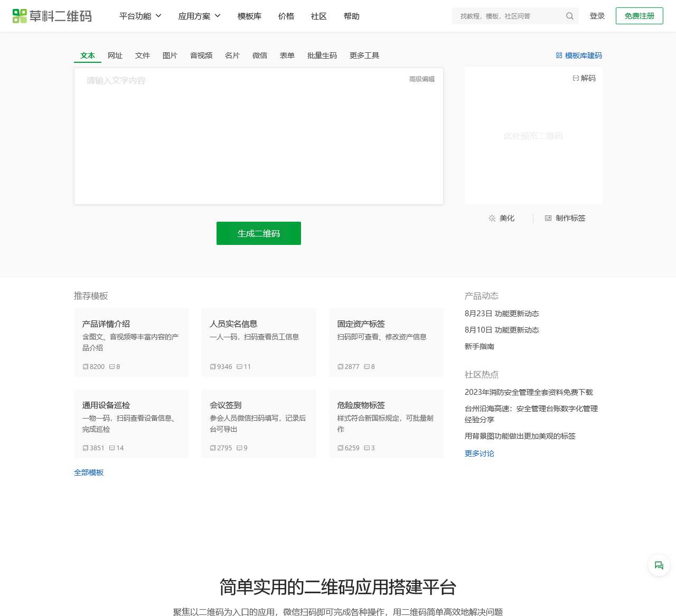Open the 通用设备巡检 template card
The width and height of the screenshot is (676, 616).
click(x=132, y=424)
